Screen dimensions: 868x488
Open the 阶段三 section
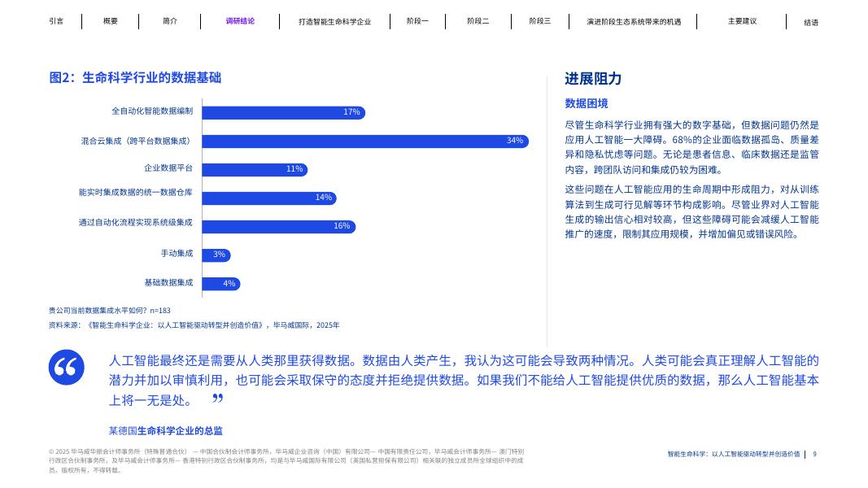pyautogui.click(x=539, y=21)
